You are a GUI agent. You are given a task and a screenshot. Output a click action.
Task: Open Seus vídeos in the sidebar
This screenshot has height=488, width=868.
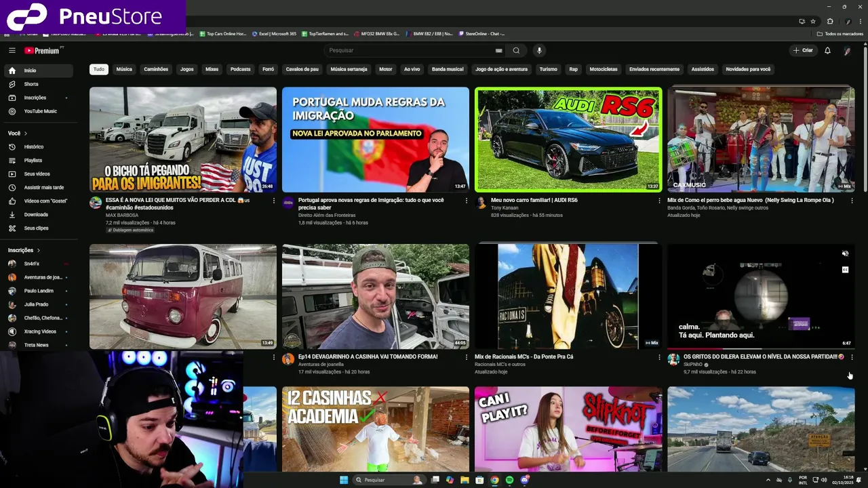pos(38,174)
